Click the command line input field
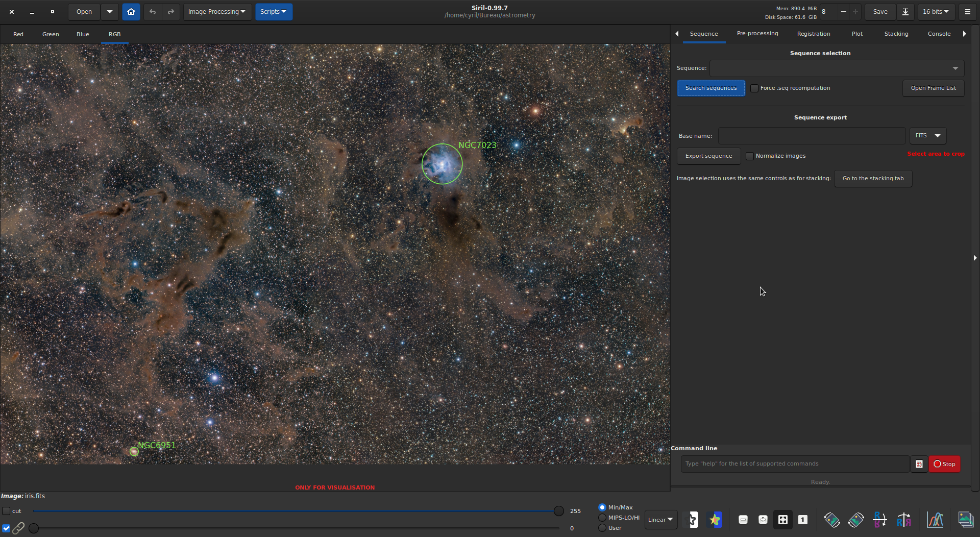Viewport: 980px width, 537px height. tap(795, 464)
